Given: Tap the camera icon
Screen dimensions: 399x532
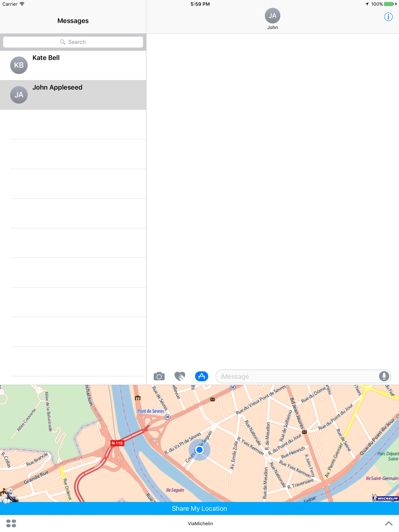Looking at the screenshot, I should click(x=159, y=376).
